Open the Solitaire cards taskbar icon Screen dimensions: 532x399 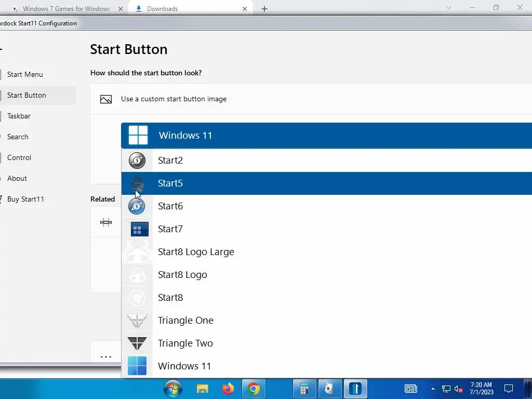[329, 389]
